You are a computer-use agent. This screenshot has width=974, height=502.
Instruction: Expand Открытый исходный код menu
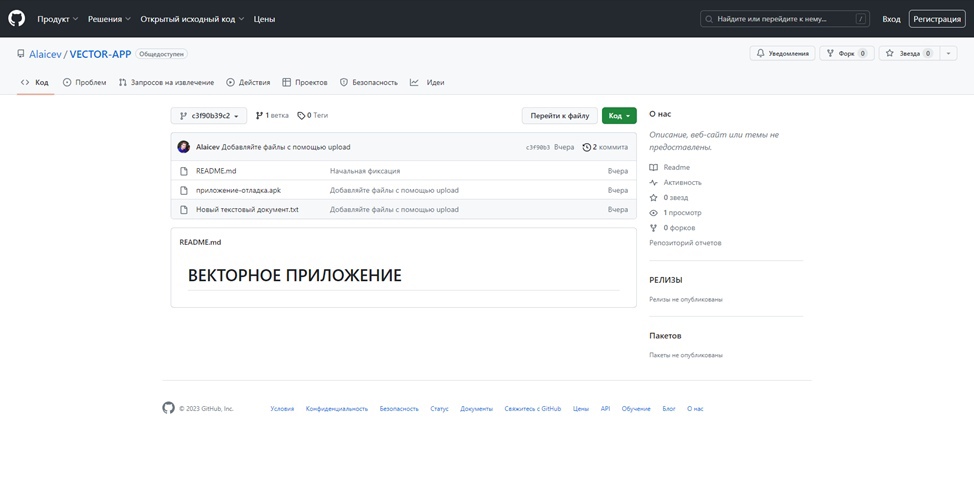tap(193, 19)
